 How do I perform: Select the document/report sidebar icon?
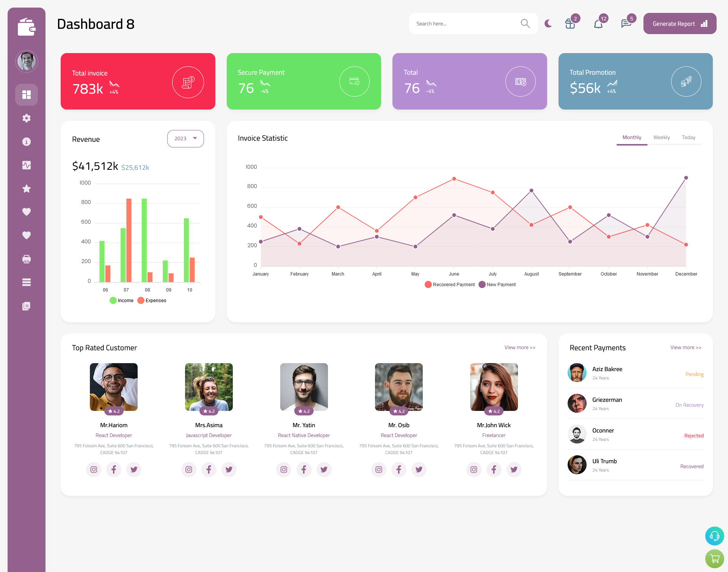click(27, 306)
